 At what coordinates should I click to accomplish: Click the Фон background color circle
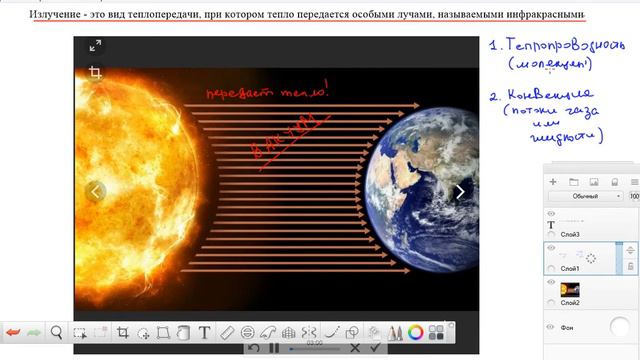[x=620, y=327]
